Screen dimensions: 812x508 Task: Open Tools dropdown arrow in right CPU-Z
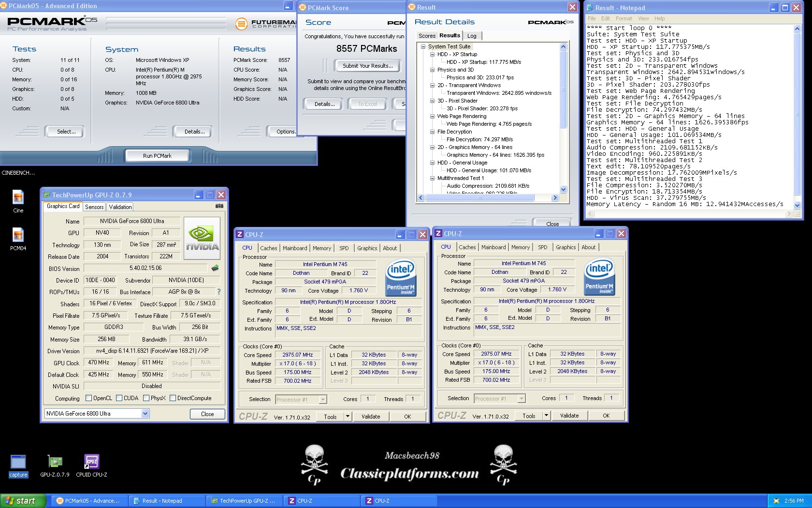[x=546, y=416]
